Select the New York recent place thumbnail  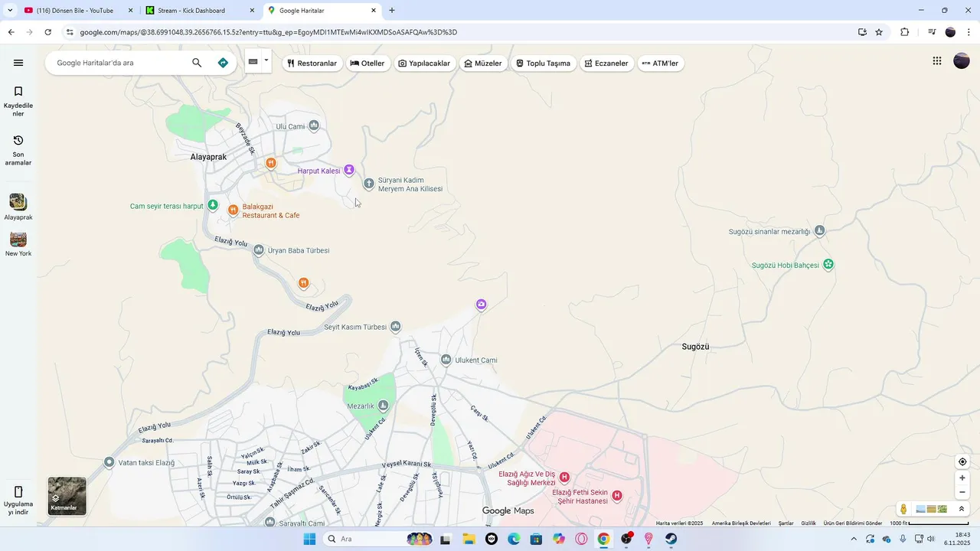(x=18, y=240)
